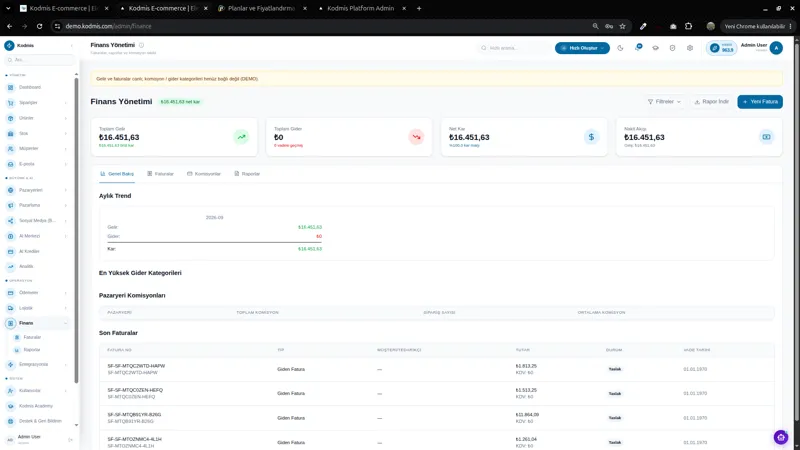
Task: Open the Sosyal Medya share icon item
Action: (x=37, y=220)
